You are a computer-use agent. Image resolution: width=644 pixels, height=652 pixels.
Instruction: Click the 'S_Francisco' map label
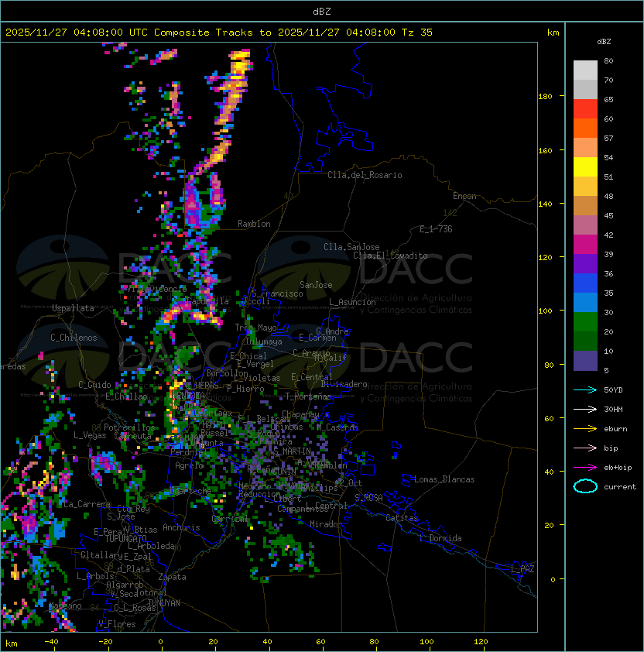click(277, 293)
